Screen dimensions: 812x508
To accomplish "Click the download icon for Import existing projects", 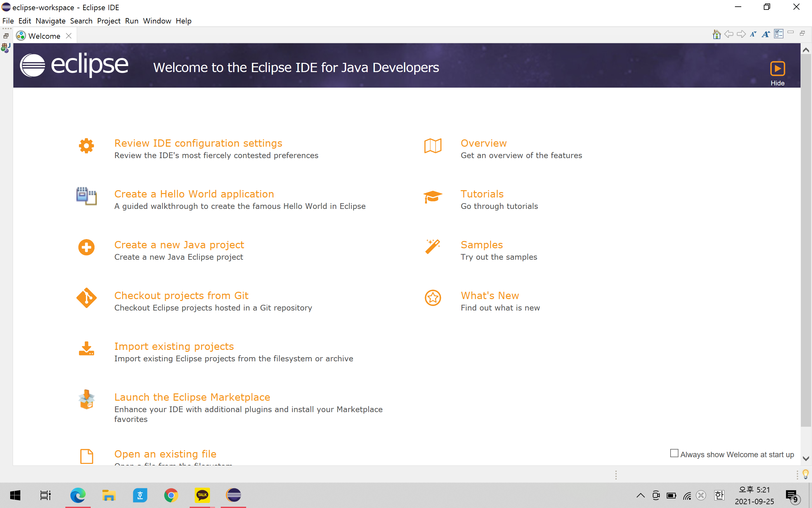I will coord(86,349).
